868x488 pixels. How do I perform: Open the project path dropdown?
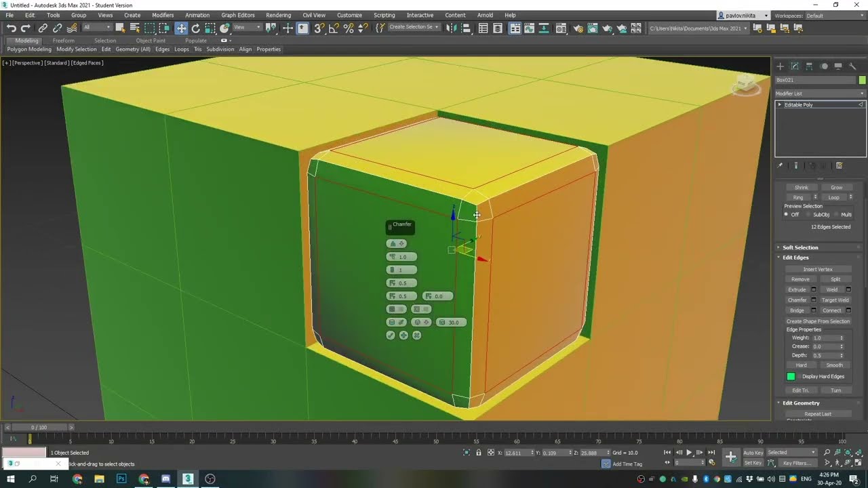(x=698, y=28)
